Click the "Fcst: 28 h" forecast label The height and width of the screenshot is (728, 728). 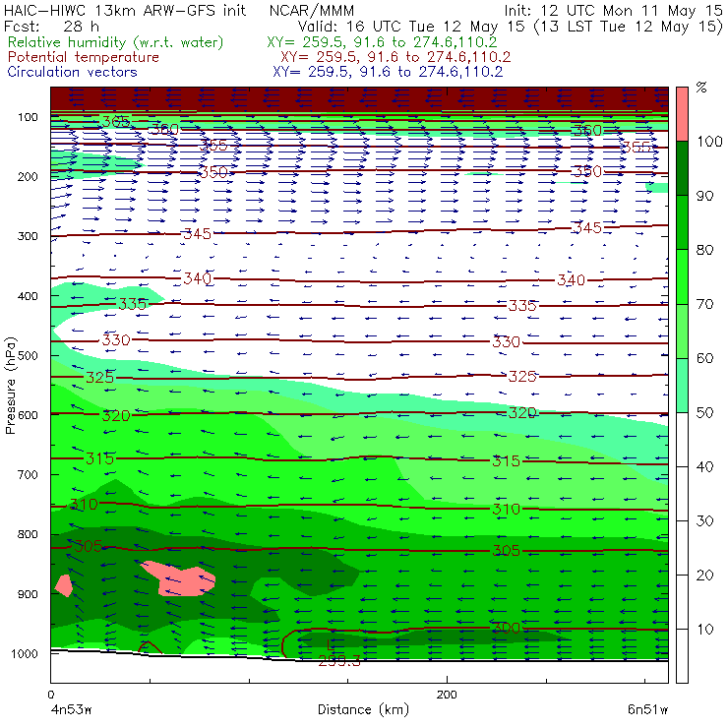pyautogui.click(x=51, y=26)
